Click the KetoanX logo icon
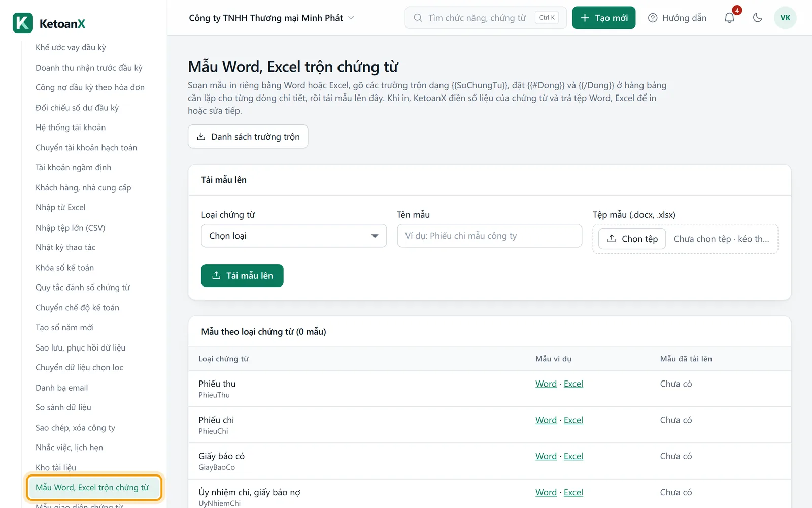The image size is (812, 508). coord(23,23)
